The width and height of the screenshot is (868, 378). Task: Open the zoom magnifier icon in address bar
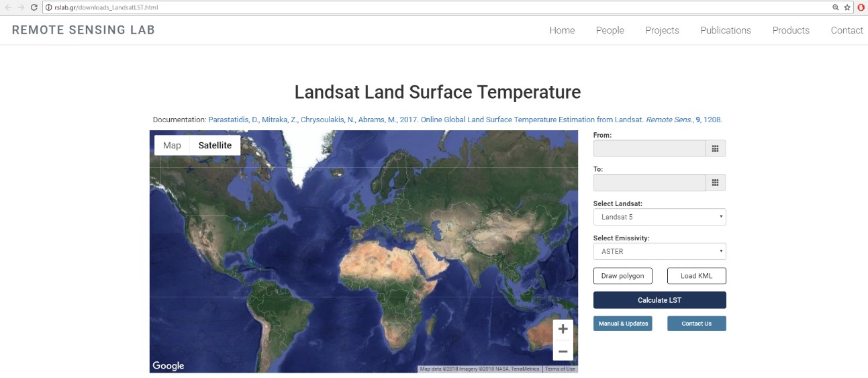tap(836, 7)
